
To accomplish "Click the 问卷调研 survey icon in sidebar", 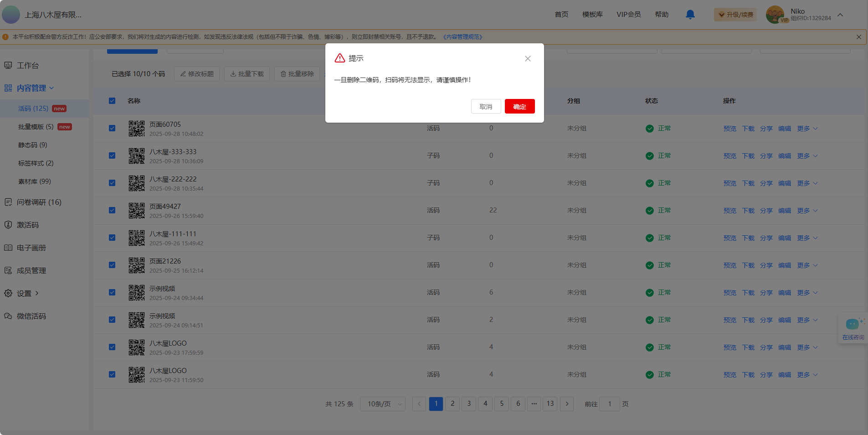I will (x=8, y=202).
